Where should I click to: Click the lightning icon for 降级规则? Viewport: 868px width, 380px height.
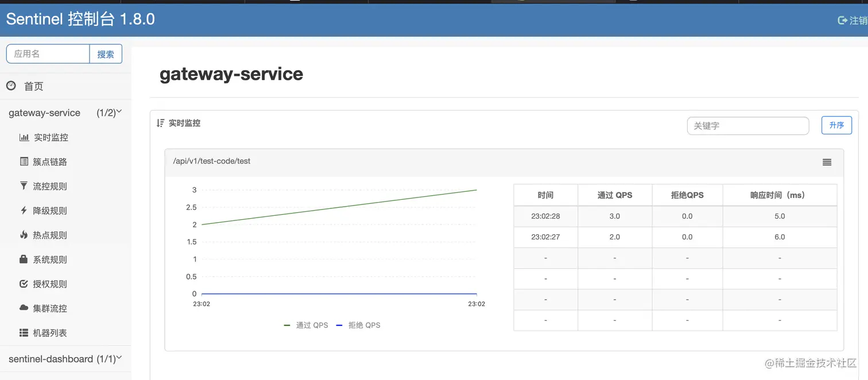[24, 211]
